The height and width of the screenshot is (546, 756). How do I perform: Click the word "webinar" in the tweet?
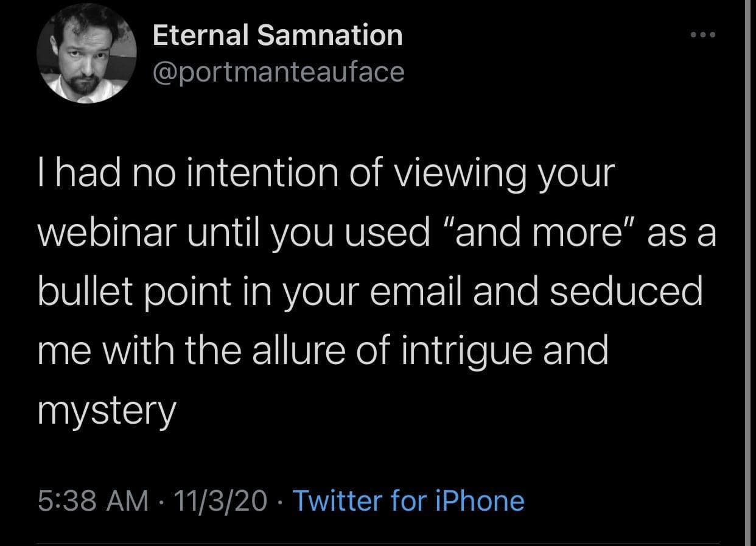coord(111,234)
